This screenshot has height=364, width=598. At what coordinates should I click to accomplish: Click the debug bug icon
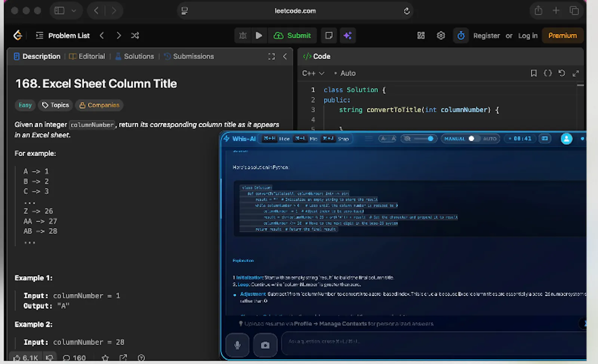243,35
